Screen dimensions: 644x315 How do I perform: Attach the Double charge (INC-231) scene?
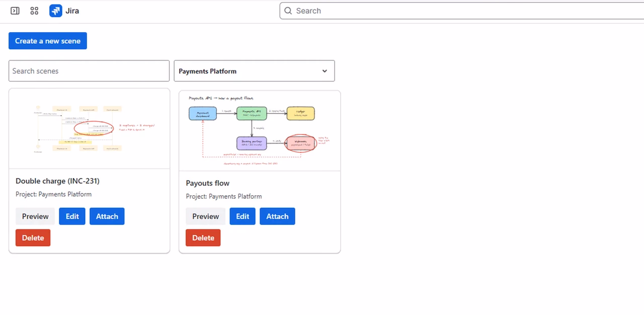pos(107,216)
